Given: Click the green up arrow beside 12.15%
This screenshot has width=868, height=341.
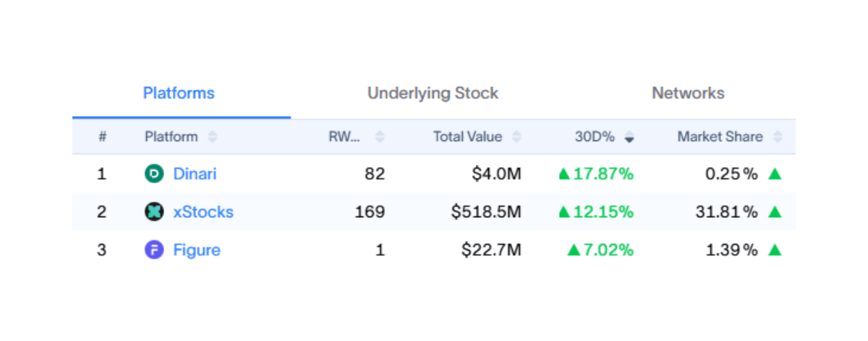Looking at the screenshot, I should tap(564, 212).
